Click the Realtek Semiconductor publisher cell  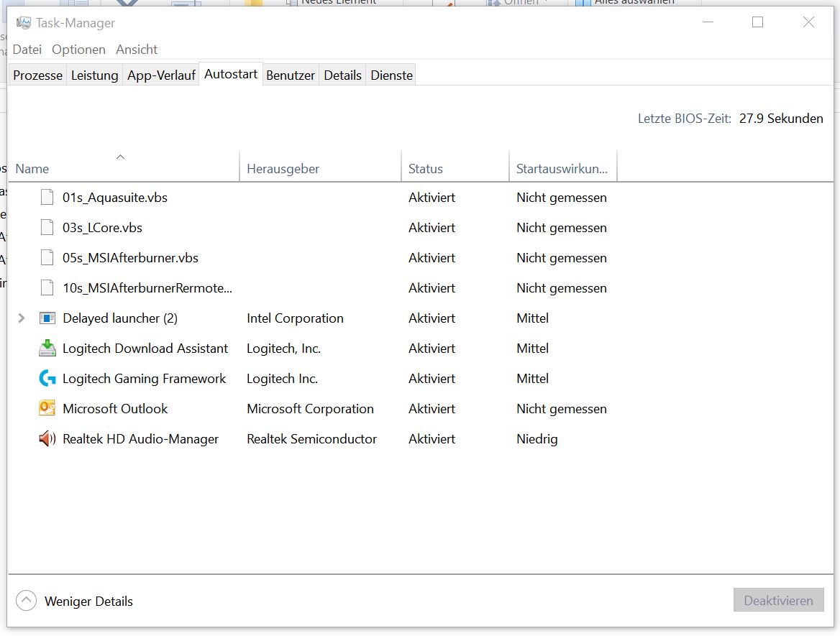pyautogui.click(x=311, y=439)
